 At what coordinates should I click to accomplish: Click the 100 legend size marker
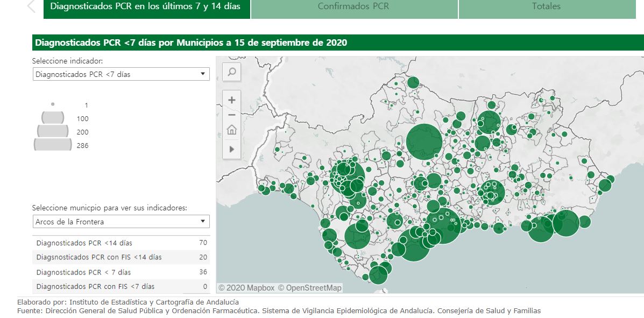coord(53,118)
